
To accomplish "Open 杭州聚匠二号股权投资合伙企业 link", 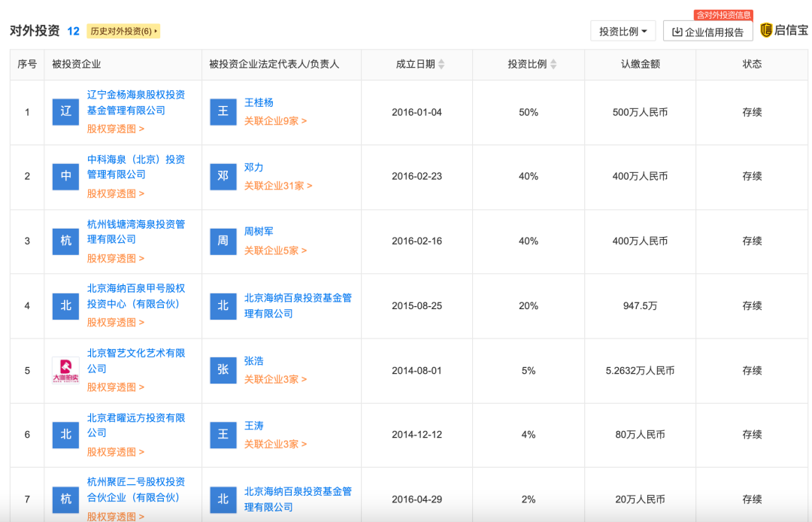I will pos(135,490).
